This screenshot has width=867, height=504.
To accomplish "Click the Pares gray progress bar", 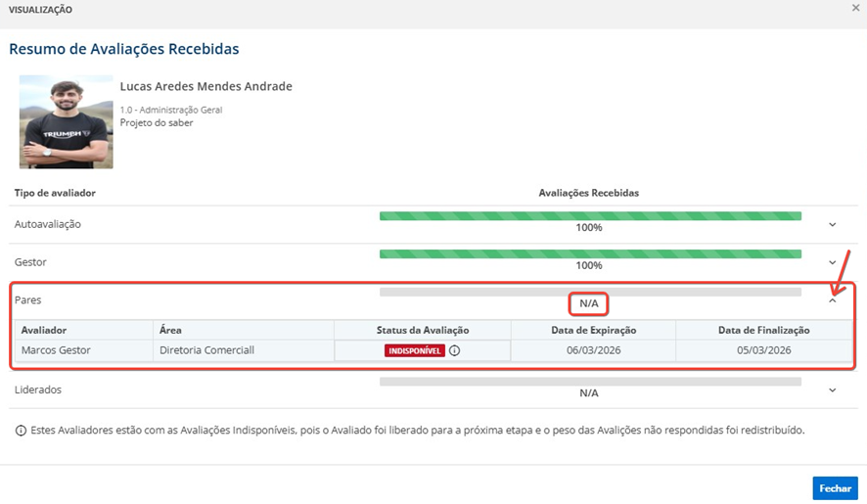I will pos(590,292).
